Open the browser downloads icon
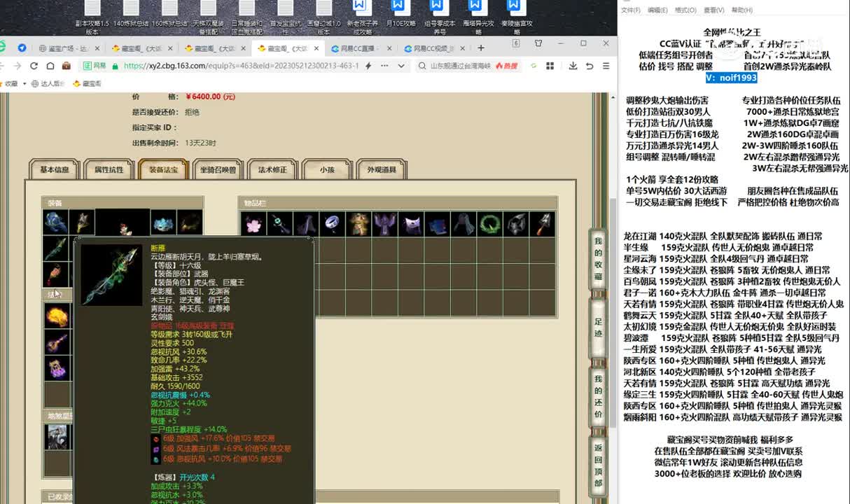 click(573, 66)
